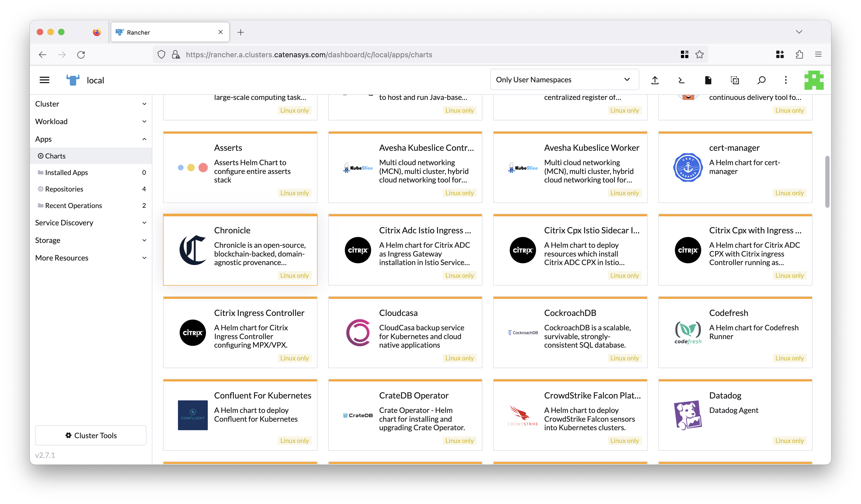This screenshot has width=861, height=504.
Task: Click the Recent Operations sidebar item
Action: (73, 205)
